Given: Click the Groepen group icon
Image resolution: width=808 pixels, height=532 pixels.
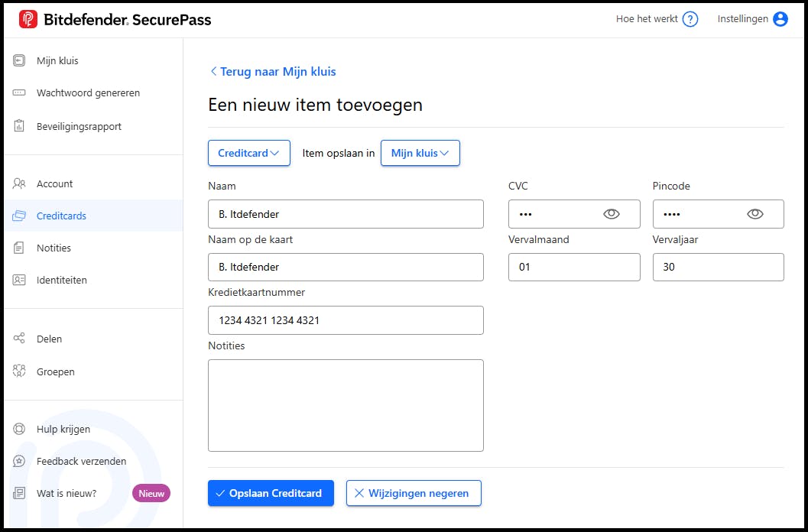Looking at the screenshot, I should (x=19, y=371).
